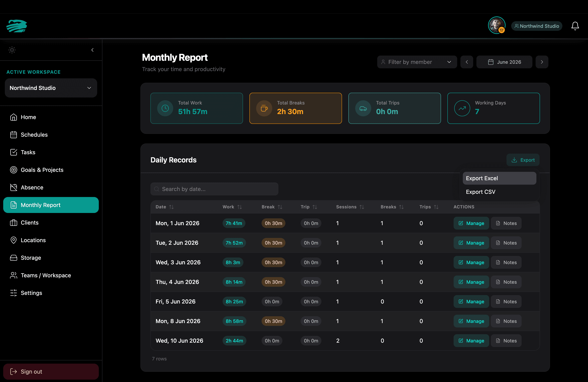
Task: Sort by Date column
Action: (165, 207)
